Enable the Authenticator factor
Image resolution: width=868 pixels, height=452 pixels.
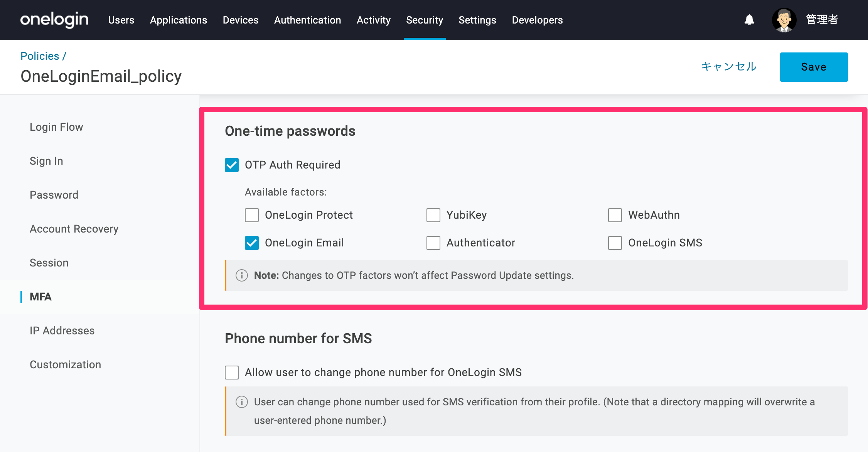click(x=433, y=243)
